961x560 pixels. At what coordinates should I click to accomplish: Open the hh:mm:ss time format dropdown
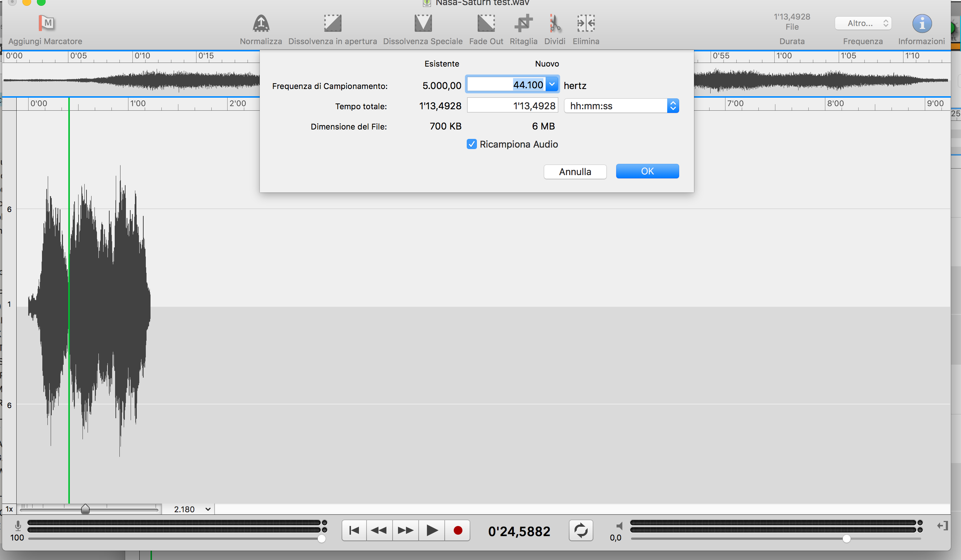click(621, 106)
